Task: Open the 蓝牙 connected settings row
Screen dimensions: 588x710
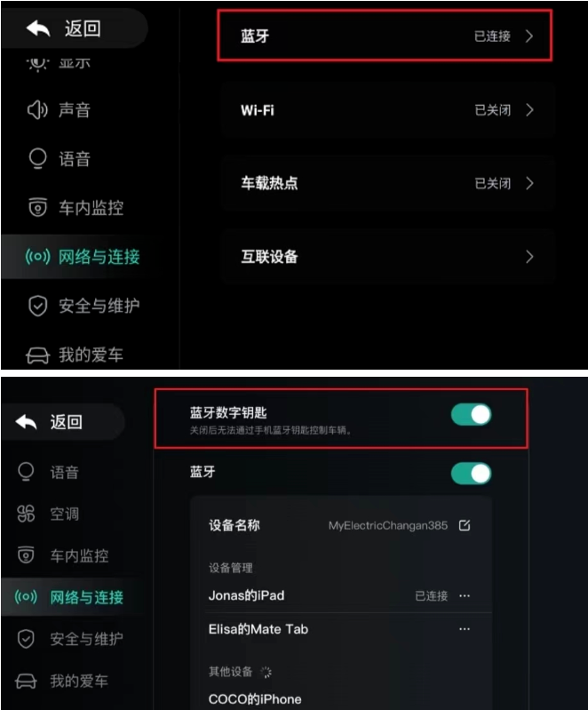Action: pyautogui.click(x=385, y=36)
